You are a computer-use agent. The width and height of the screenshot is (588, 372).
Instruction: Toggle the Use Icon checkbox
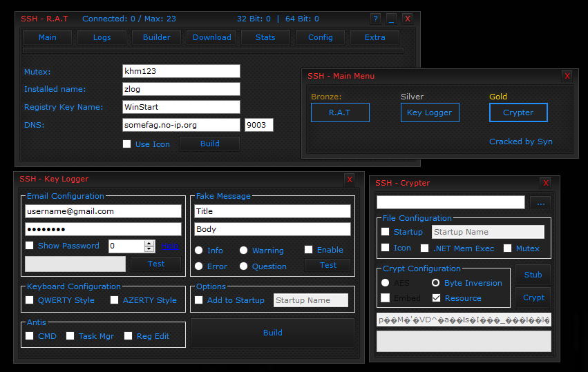[126, 144]
